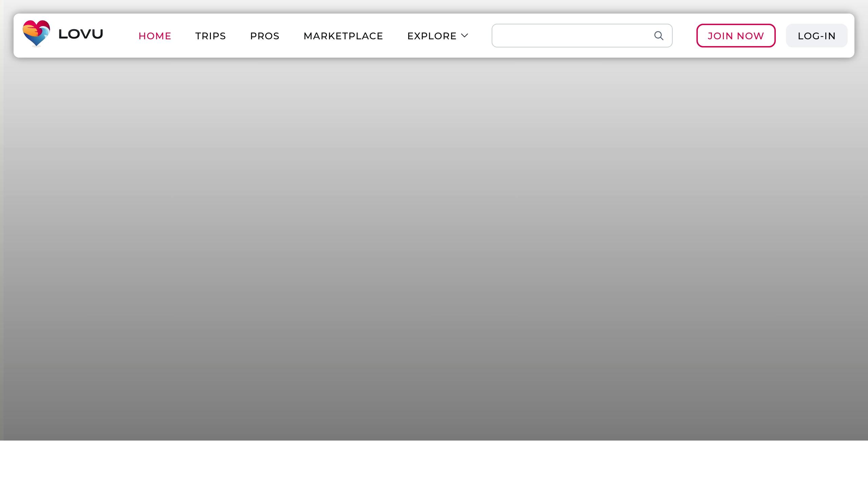This screenshot has width=868, height=488.
Task: Expand the EXPLORE menu label
Action: (432, 36)
